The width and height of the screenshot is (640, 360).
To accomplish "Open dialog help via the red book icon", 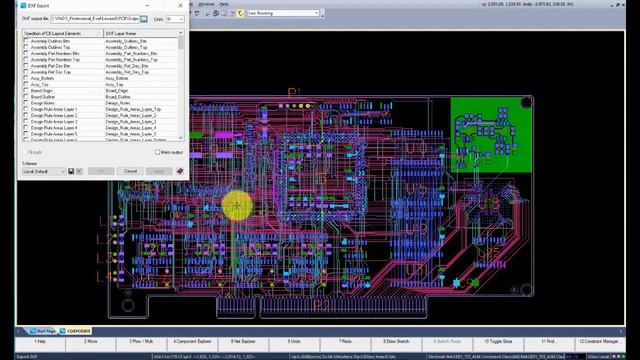I will [180, 171].
